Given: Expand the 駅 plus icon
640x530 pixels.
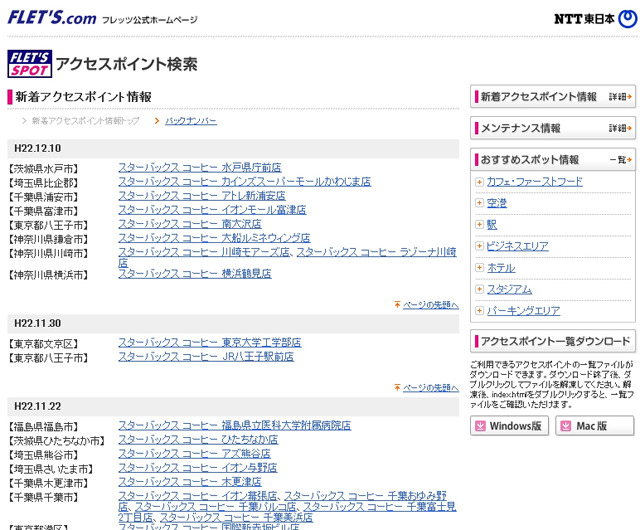Looking at the screenshot, I should click(x=480, y=224).
